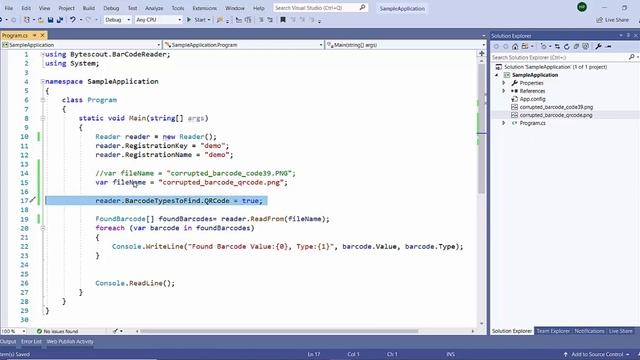This screenshot has height=360, width=640.
Task: Click the bookmark icon in the toolbar
Action: pos(283,20)
